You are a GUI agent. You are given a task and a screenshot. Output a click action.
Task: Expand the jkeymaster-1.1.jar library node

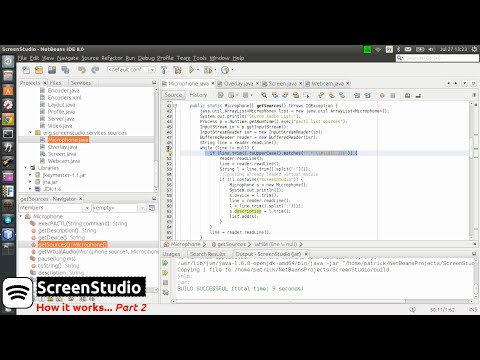click(30, 175)
